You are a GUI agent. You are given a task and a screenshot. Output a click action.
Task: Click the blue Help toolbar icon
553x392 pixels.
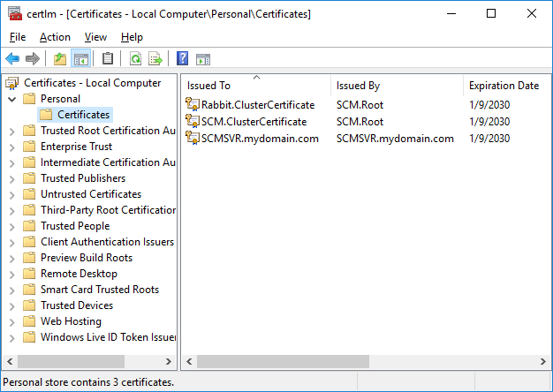(x=183, y=59)
